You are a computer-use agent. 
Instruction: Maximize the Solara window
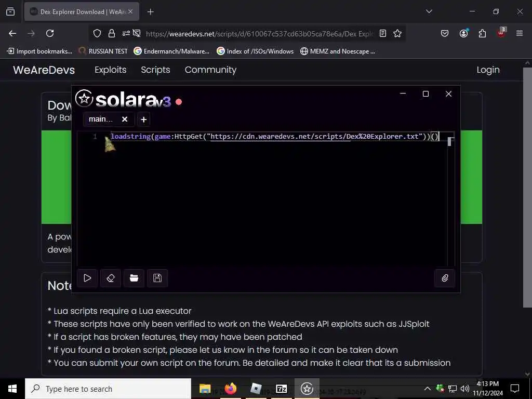tap(426, 94)
